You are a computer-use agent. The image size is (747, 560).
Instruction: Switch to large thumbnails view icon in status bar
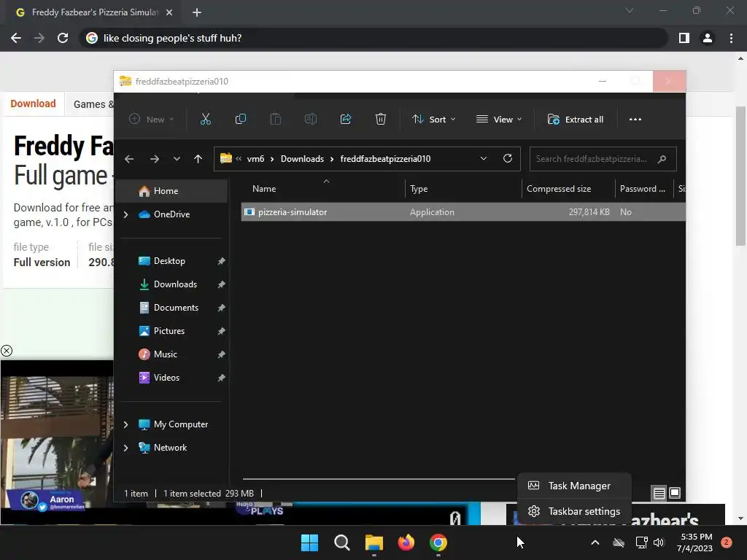click(675, 493)
